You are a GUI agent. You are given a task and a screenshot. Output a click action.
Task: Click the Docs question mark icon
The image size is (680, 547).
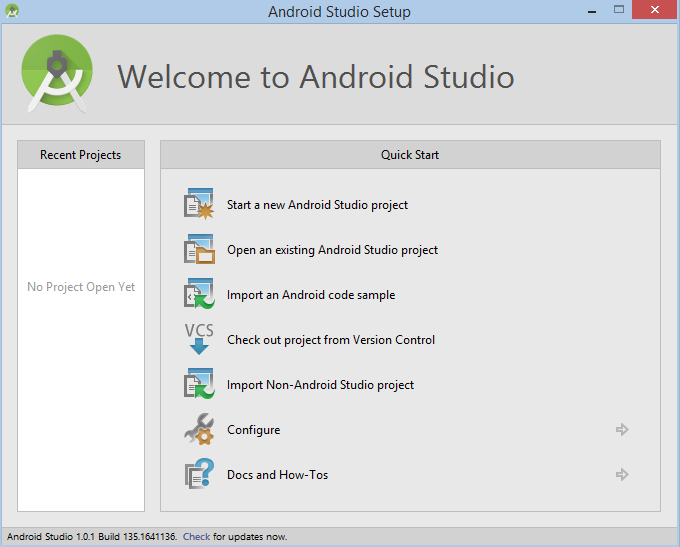(199, 474)
